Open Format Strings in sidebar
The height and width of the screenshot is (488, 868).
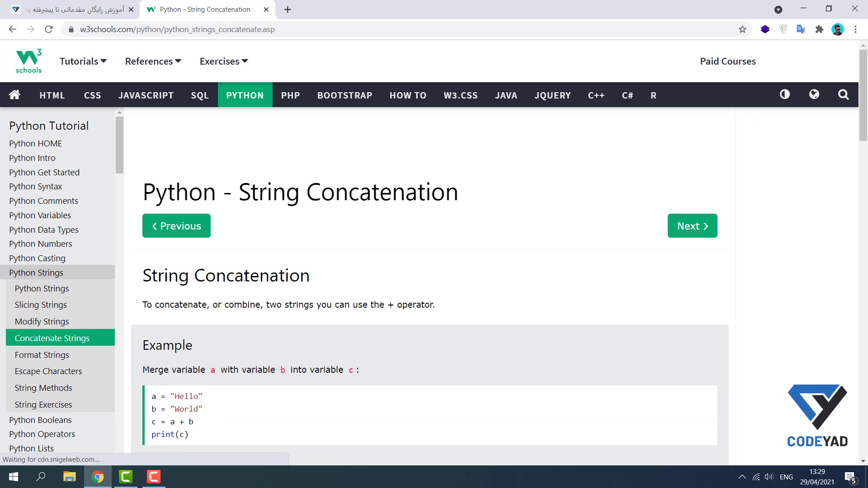tap(42, 355)
